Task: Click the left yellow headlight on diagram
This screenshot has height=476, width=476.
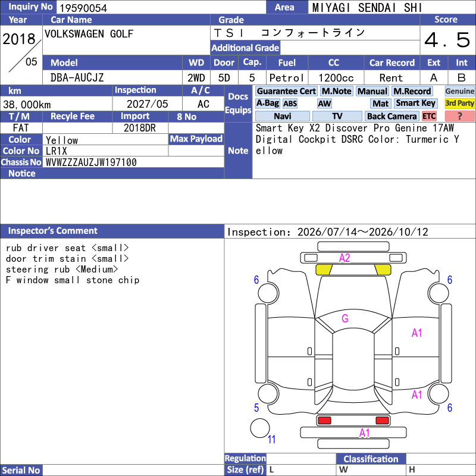Action: click(x=324, y=270)
